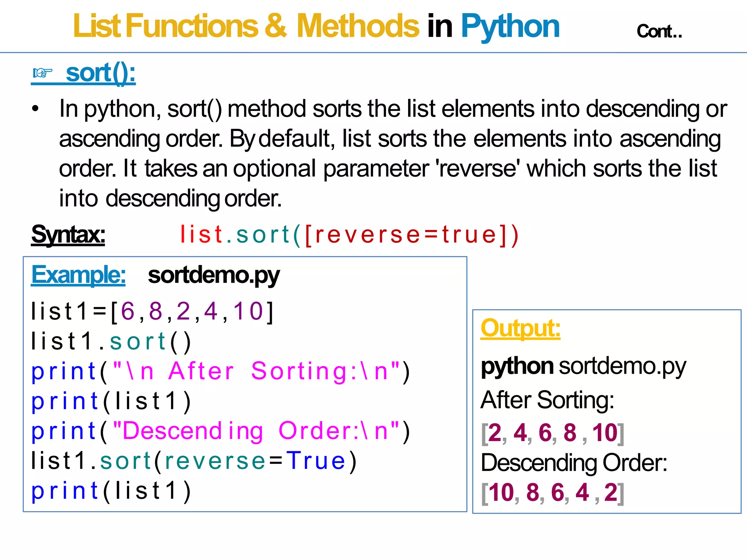Click code line 'list1=[6,8,2,4,10]'
Viewport: 747px width, 560px height.
(152, 312)
